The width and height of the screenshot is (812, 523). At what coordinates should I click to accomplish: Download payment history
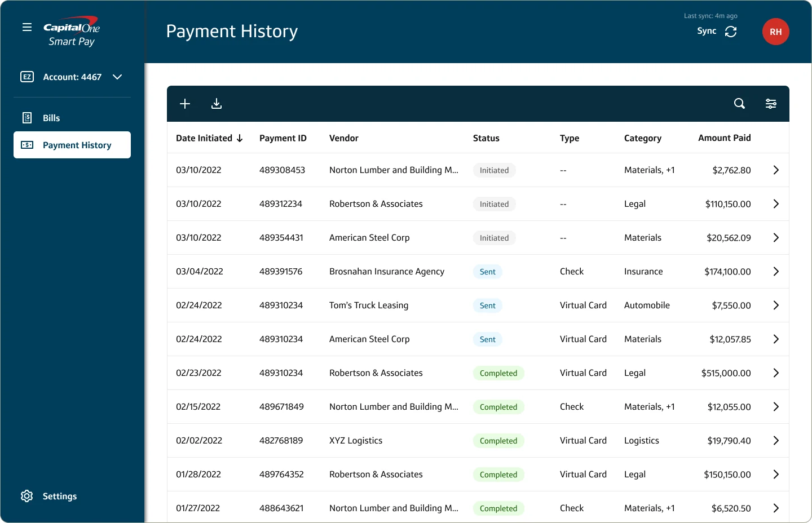coord(217,104)
